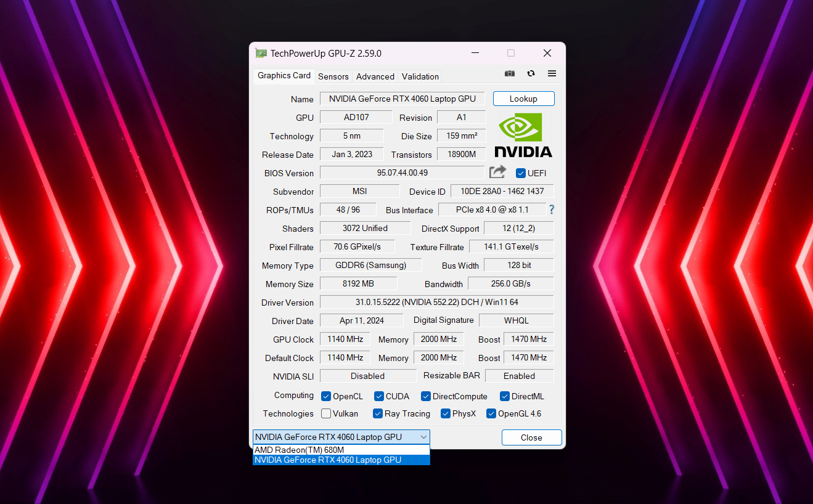The width and height of the screenshot is (813, 504).
Task: Click the GPU-Z title bar app icon
Action: click(x=261, y=54)
